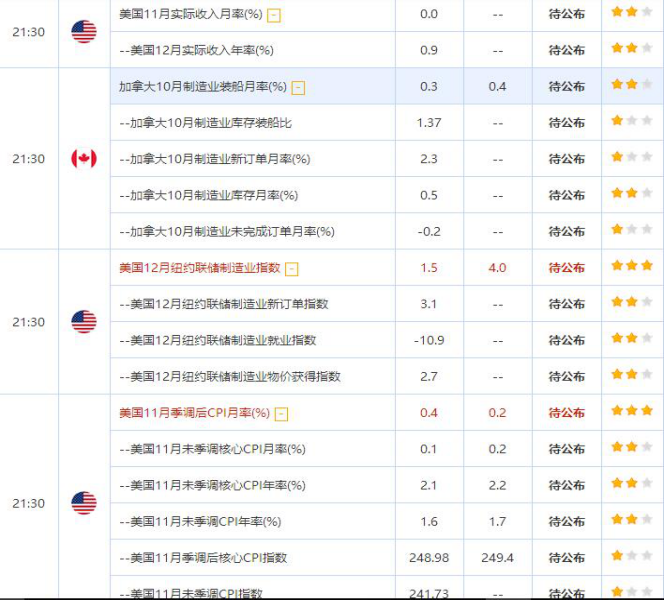Click star rating for 加拿大10月制造业装船月率

(x=625, y=86)
